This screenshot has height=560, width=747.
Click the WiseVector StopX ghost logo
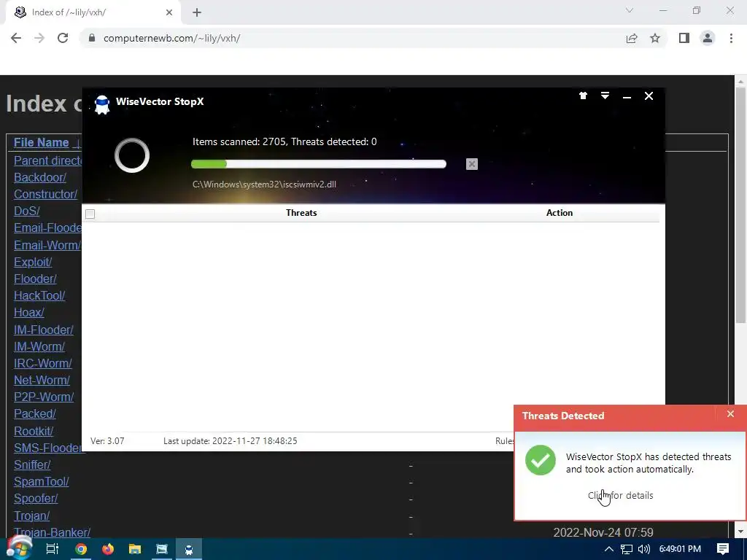coord(102,105)
